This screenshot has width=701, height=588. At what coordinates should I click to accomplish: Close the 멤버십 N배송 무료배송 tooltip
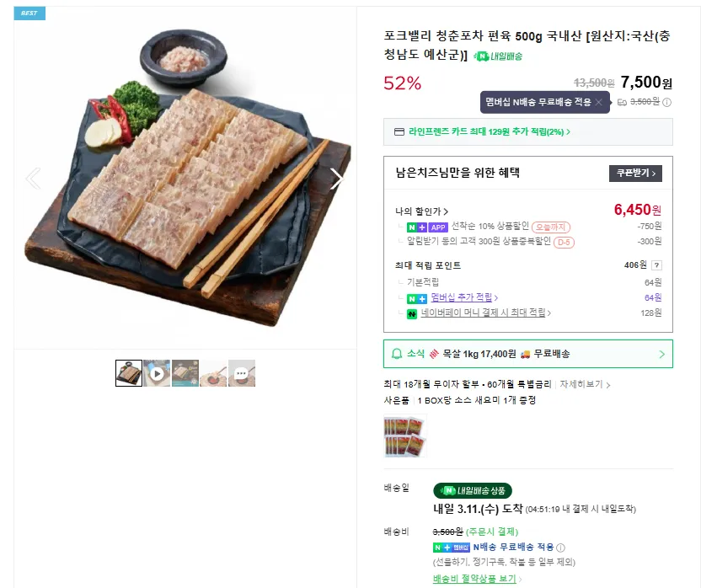click(599, 102)
